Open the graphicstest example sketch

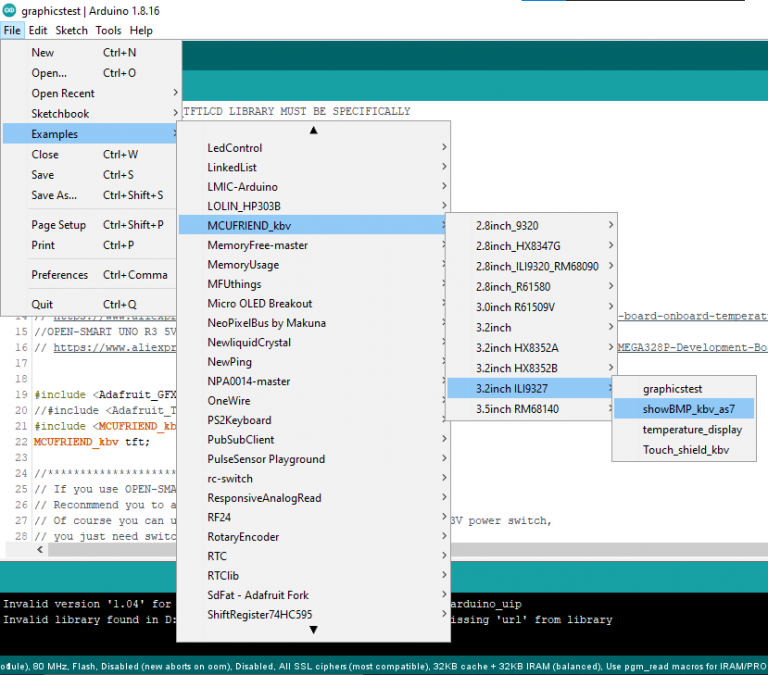pos(672,388)
